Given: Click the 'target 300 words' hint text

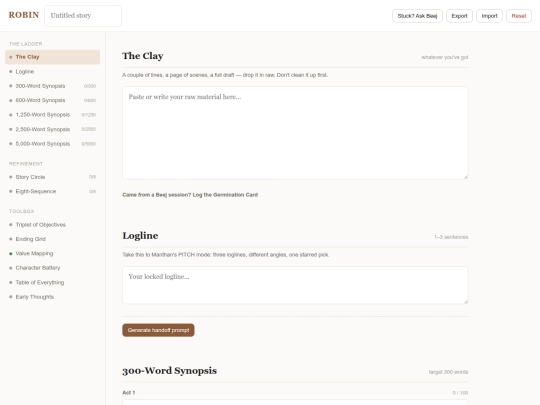Looking at the screenshot, I should (448, 372).
